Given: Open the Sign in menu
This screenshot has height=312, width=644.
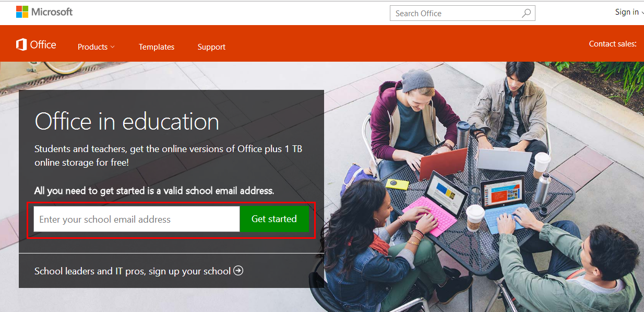Looking at the screenshot, I should [x=629, y=12].
